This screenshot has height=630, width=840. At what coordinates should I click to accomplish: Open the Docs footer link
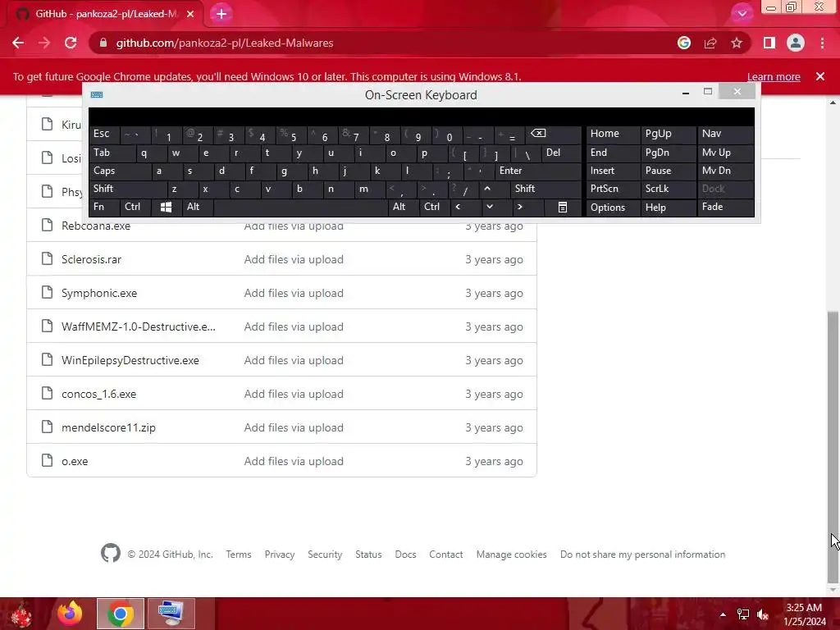point(405,555)
